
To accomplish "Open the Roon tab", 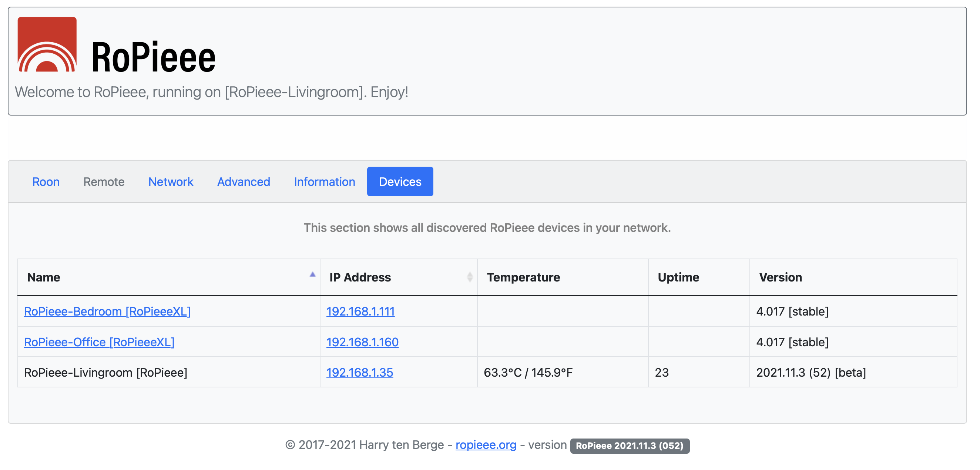I will (x=46, y=182).
